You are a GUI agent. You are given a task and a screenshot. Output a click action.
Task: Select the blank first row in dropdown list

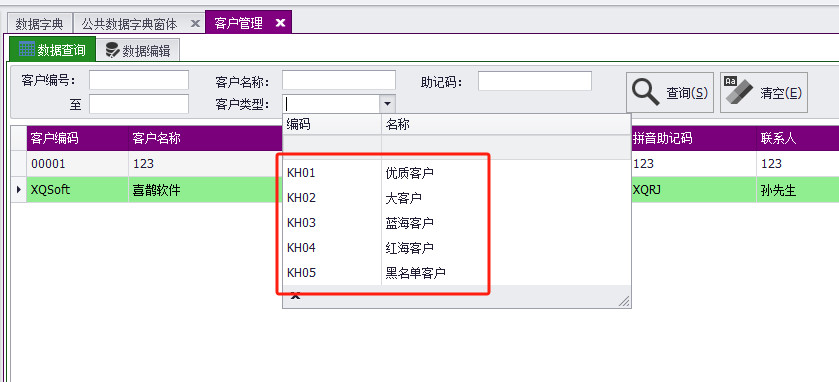pos(456,147)
